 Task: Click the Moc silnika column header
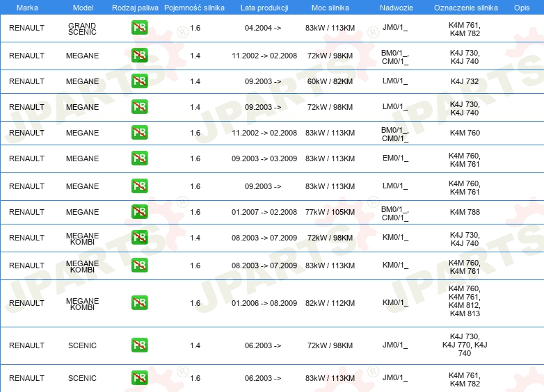[x=330, y=8]
